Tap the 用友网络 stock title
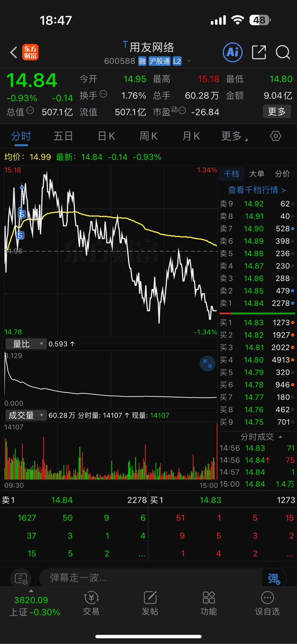The width and height of the screenshot is (297, 644). (152, 47)
